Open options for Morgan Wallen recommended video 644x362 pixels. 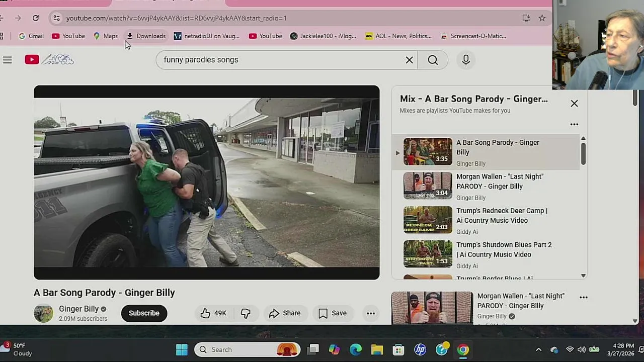(584, 297)
